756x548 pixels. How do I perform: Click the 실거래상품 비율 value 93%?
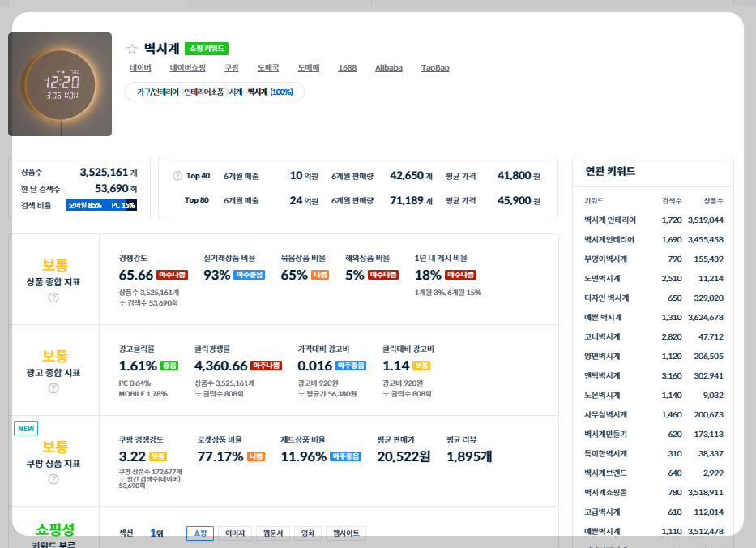click(x=216, y=275)
